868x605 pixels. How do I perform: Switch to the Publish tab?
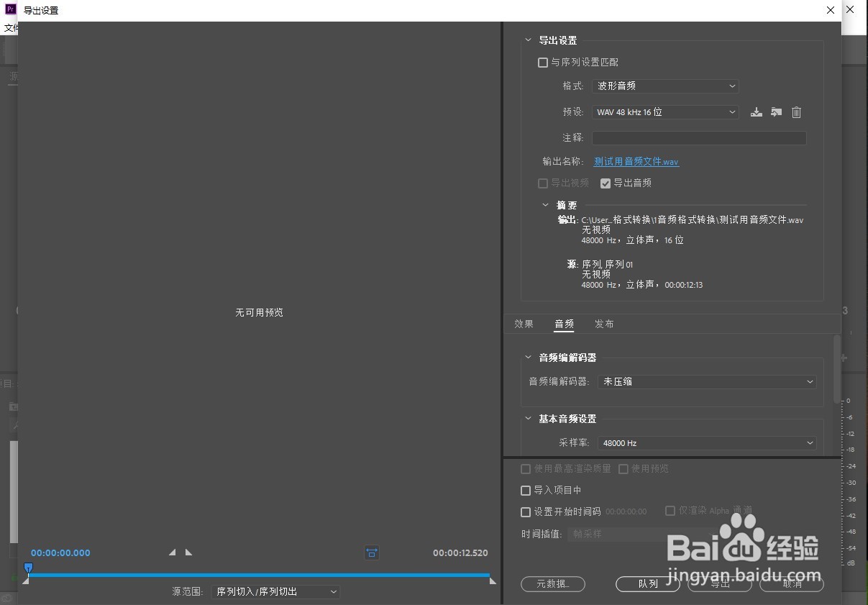point(604,324)
